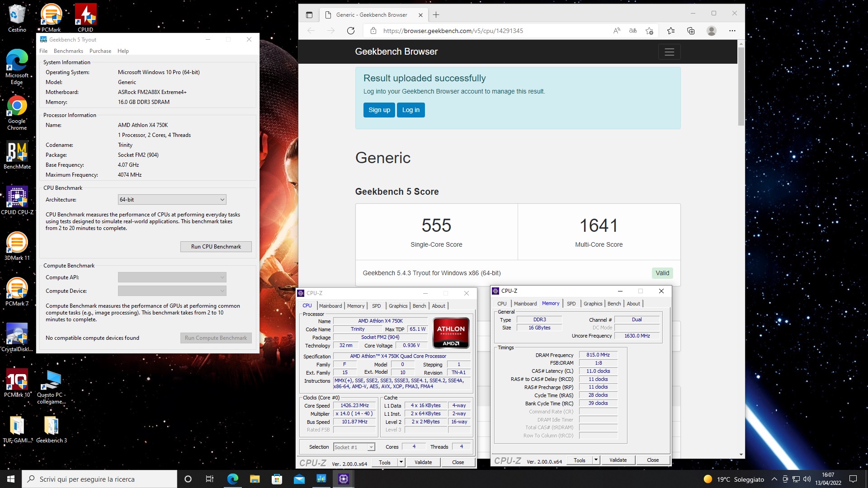Show hidden system tray icons
Image resolution: width=868 pixels, height=488 pixels.
tap(774, 479)
